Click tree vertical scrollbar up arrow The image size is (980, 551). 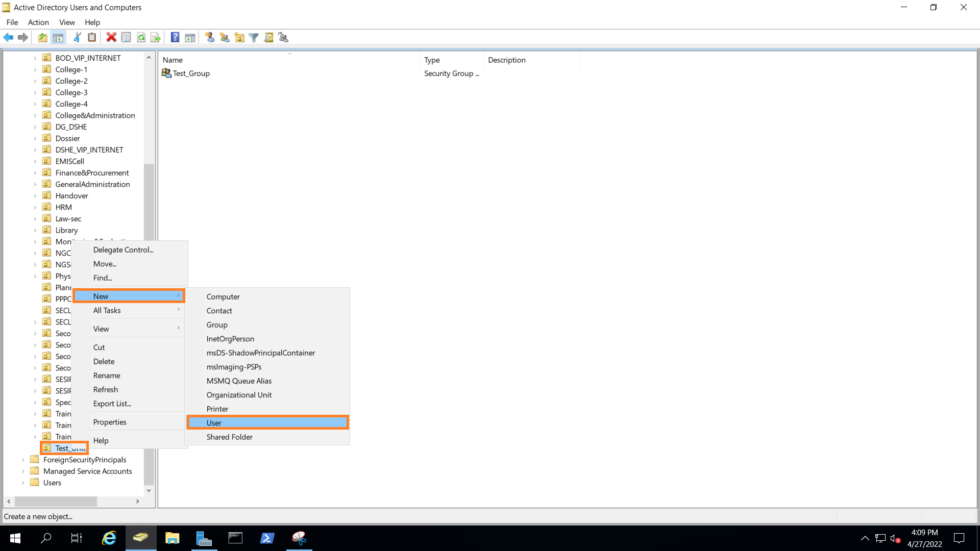[x=149, y=57]
